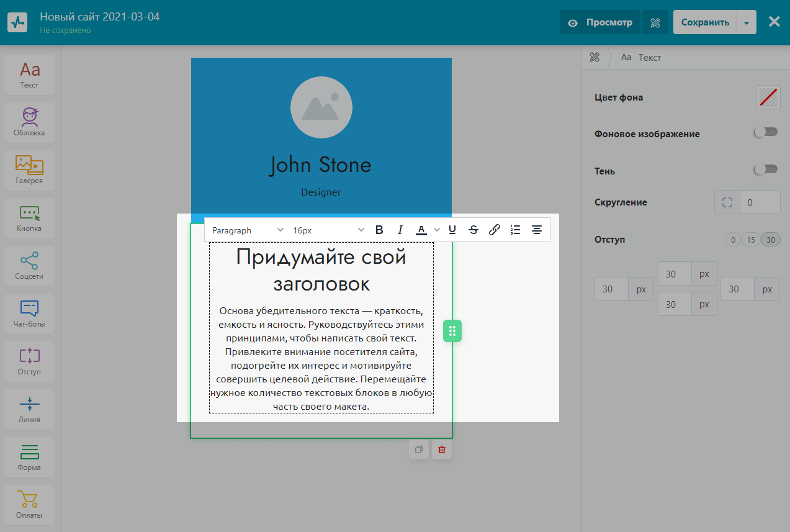Open the Paragraph style dropdown
Screen dimensions: 790x532
[248, 230]
